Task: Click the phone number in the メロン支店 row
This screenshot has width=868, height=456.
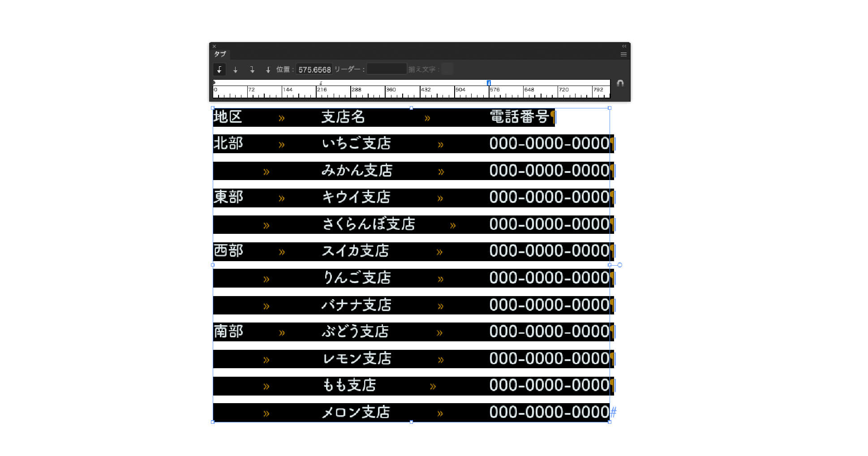Action: tap(549, 412)
